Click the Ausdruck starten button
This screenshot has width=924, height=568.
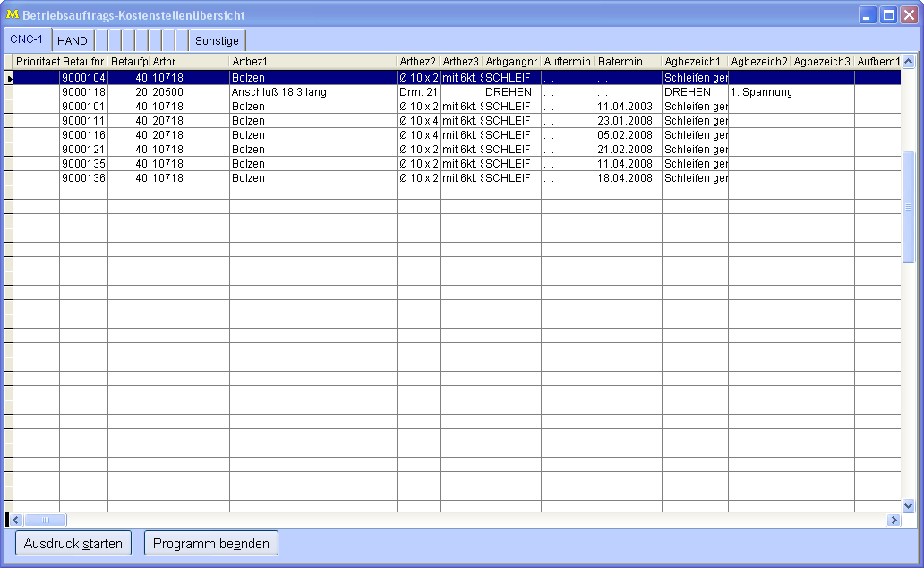(x=73, y=543)
